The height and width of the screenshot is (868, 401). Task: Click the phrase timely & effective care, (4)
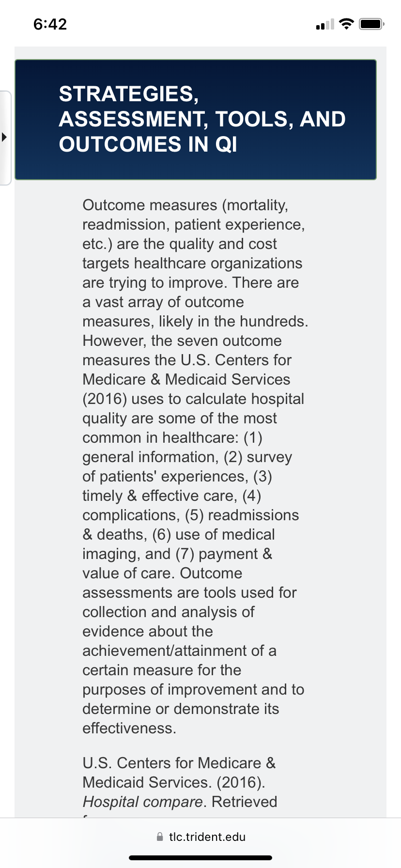click(x=172, y=496)
